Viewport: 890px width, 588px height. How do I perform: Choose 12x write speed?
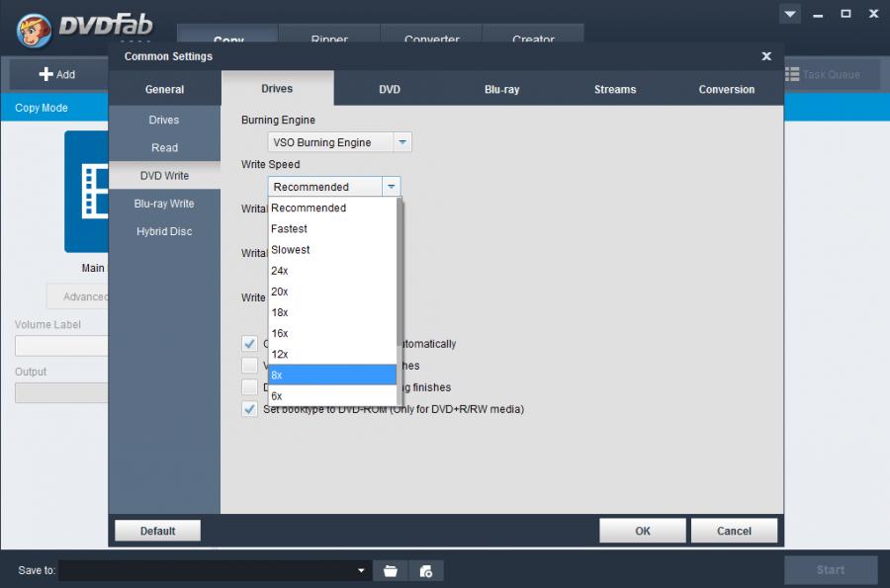[x=332, y=355]
